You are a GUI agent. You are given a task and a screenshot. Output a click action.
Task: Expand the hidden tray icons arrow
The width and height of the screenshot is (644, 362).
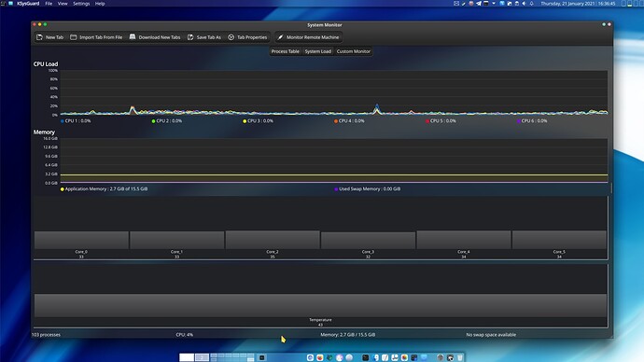click(x=494, y=4)
